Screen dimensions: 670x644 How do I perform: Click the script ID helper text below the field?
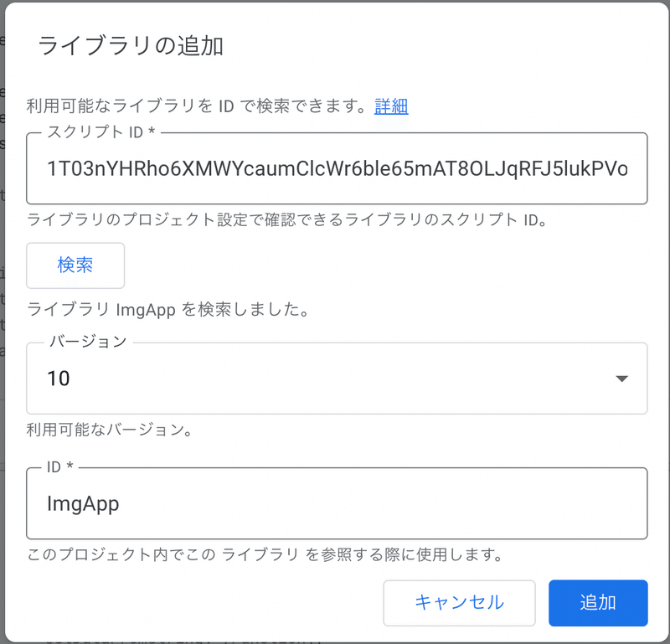287,219
